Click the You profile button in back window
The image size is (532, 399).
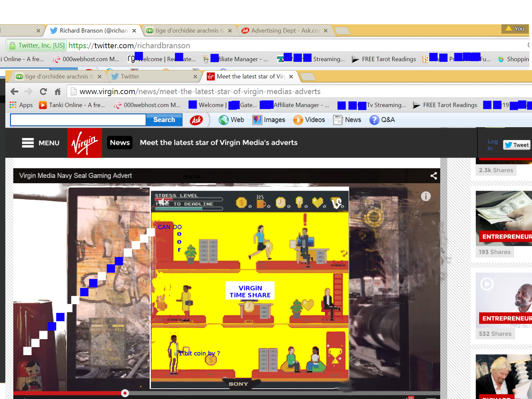[515, 28]
